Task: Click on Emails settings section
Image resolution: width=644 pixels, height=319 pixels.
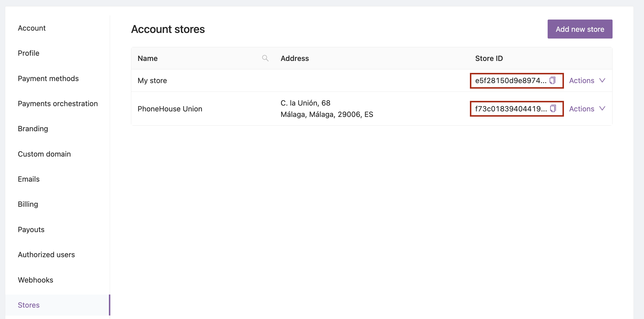Action: [x=28, y=179]
